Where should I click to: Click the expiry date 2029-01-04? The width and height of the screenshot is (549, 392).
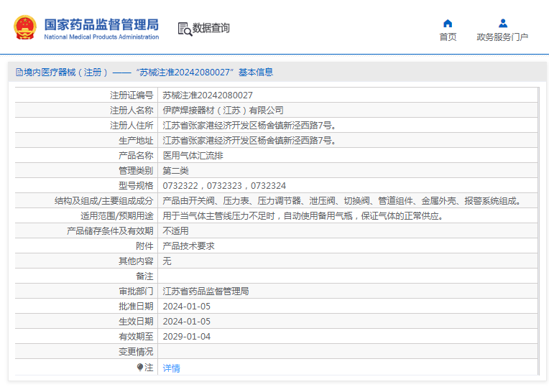(x=187, y=337)
